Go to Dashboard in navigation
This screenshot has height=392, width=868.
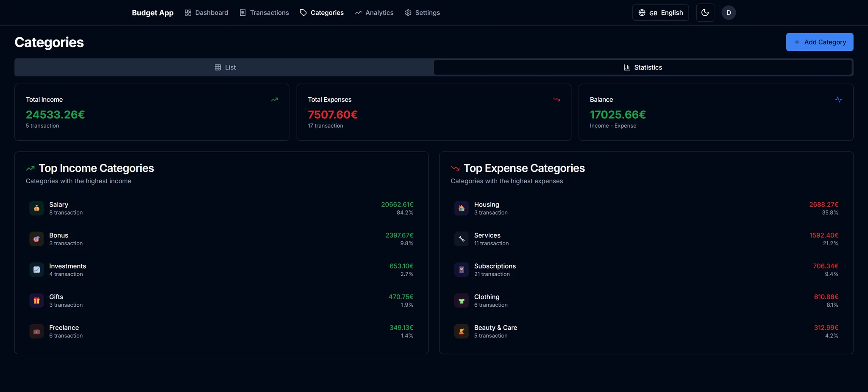(206, 13)
